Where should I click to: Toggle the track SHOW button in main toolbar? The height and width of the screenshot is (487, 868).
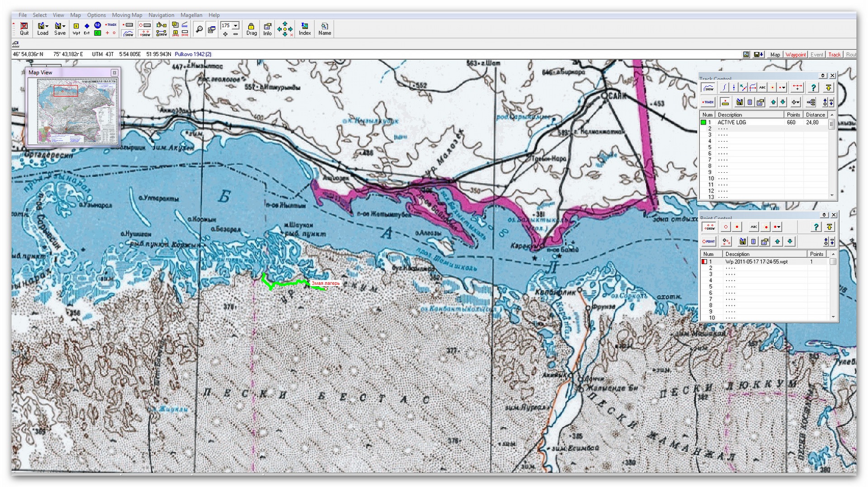coord(128,33)
